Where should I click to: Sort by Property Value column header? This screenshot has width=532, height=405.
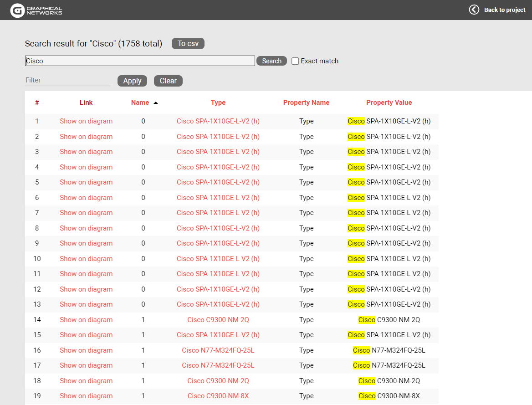click(389, 103)
